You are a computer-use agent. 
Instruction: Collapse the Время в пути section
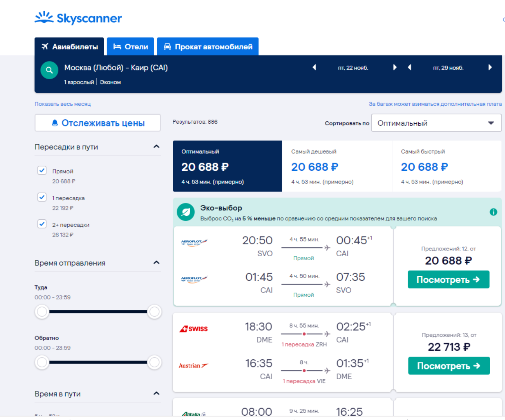[x=156, y=394]
